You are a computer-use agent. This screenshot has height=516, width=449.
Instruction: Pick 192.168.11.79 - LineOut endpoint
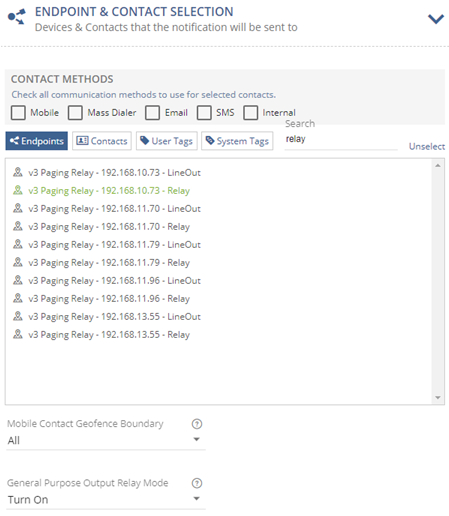114,245
